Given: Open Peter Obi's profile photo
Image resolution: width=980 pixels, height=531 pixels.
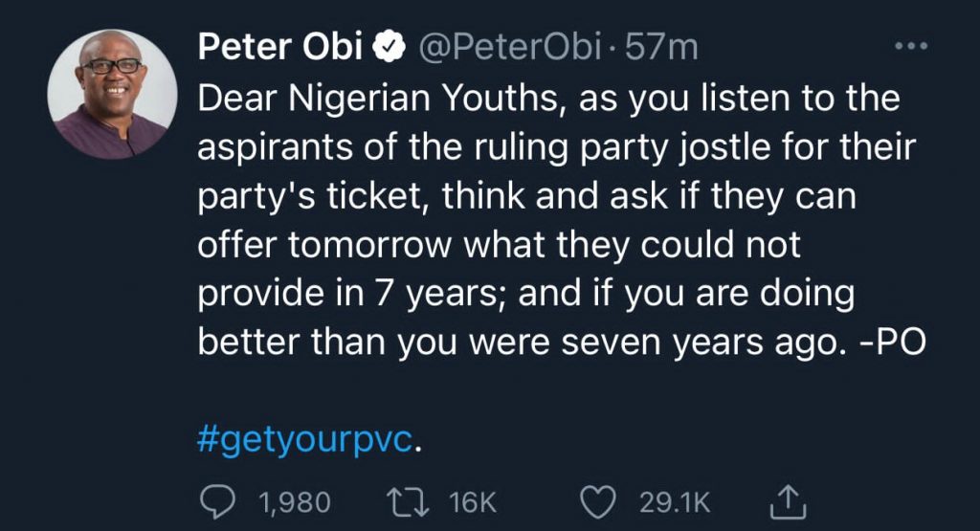Looking at the screenshot, I should pos(113,94).
